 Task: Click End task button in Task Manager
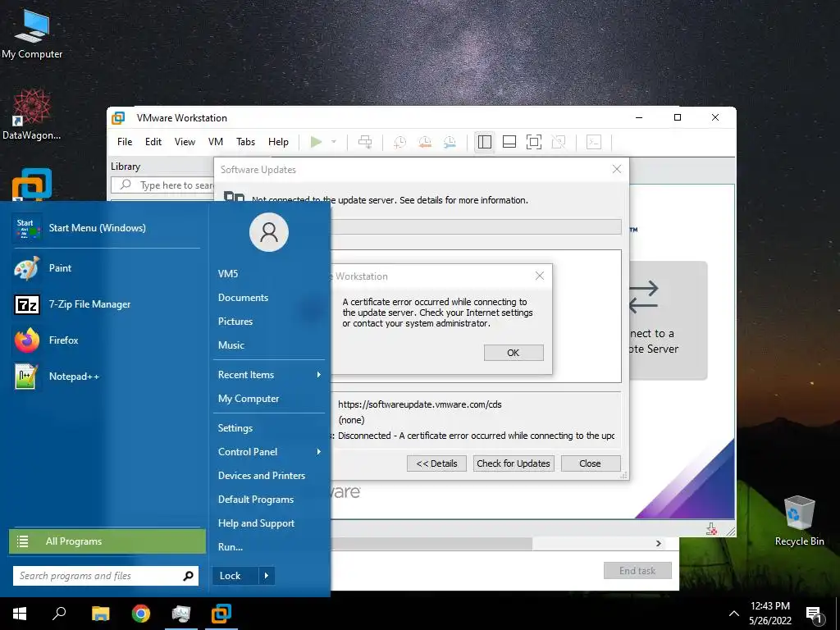(x=637, y=571)
